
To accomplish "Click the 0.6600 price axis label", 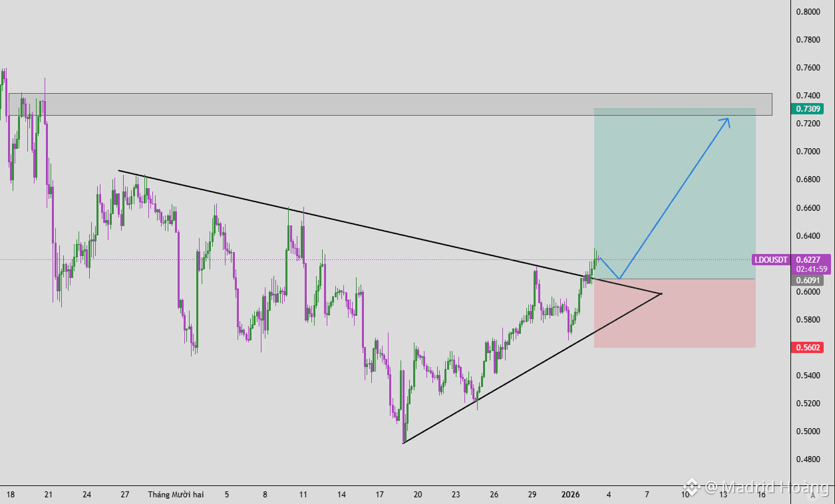I will tap(807, 208).
